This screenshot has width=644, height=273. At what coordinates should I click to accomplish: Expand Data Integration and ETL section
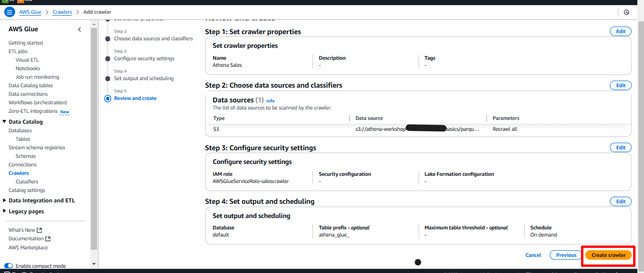click(5, 200)
